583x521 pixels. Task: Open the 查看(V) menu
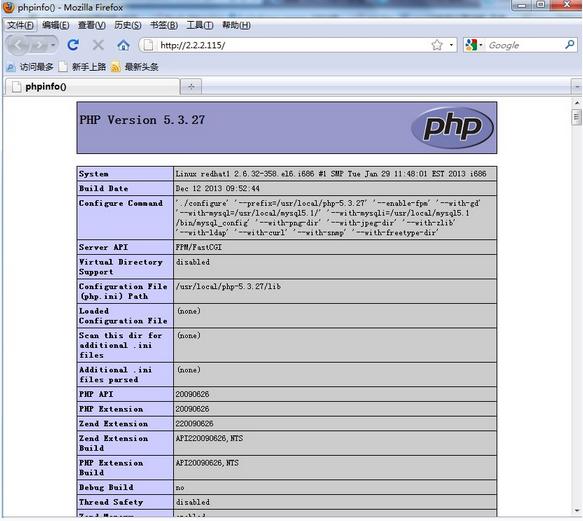pyautogui.click(x=92, y=25)
